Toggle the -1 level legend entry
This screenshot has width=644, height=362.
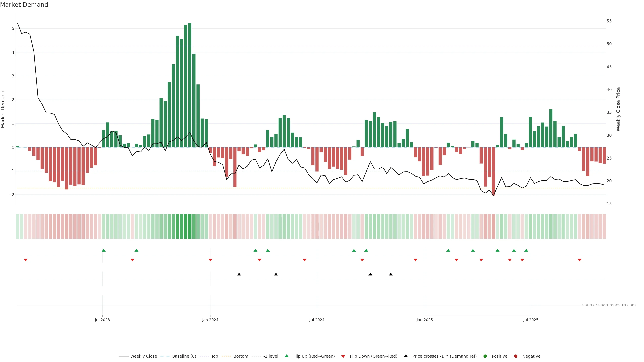271,356
